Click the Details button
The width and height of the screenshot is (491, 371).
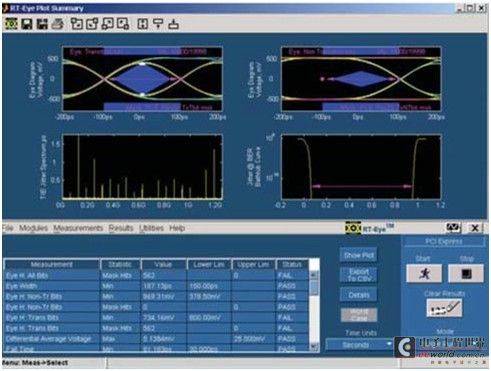[359, 295]
